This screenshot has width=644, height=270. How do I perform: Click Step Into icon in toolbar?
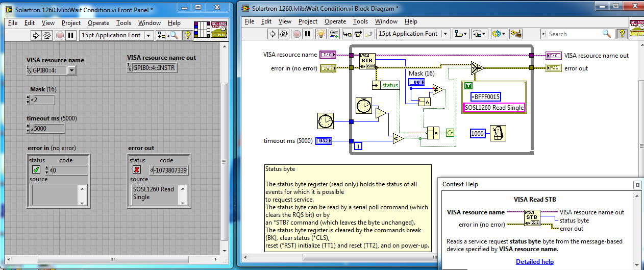(348, 34)
